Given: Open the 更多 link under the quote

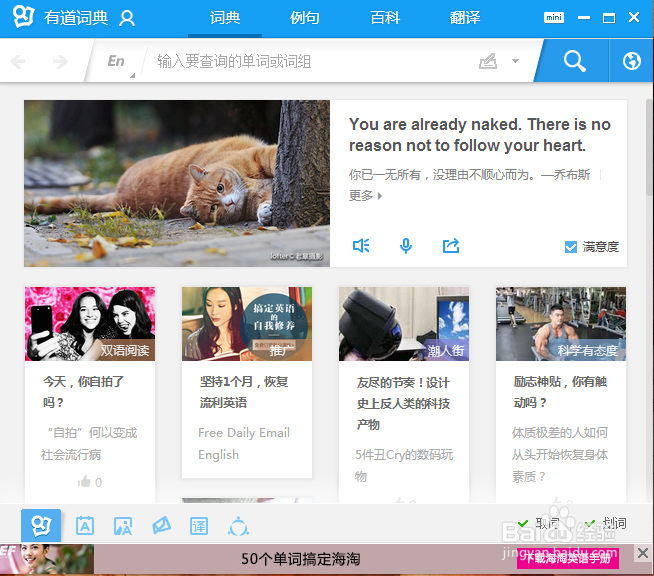Looking at the screenshot, I should coord(365,196).
